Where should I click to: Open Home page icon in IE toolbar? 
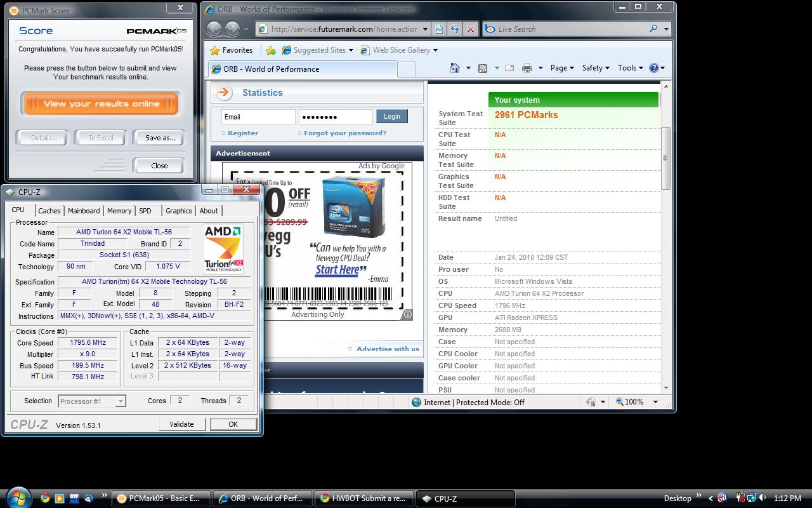coord(454,68)
